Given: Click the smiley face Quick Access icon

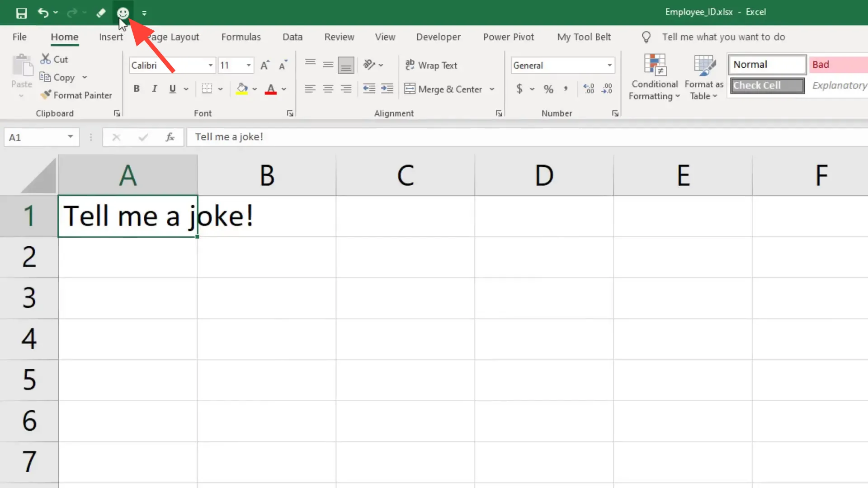Looking at the screenshot, I should coord(123,13).
